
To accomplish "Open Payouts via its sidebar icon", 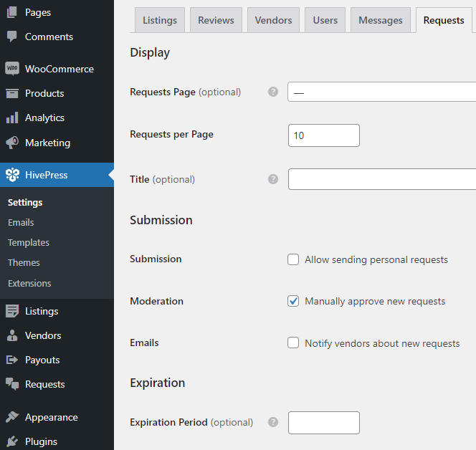I will pos(12,360).
